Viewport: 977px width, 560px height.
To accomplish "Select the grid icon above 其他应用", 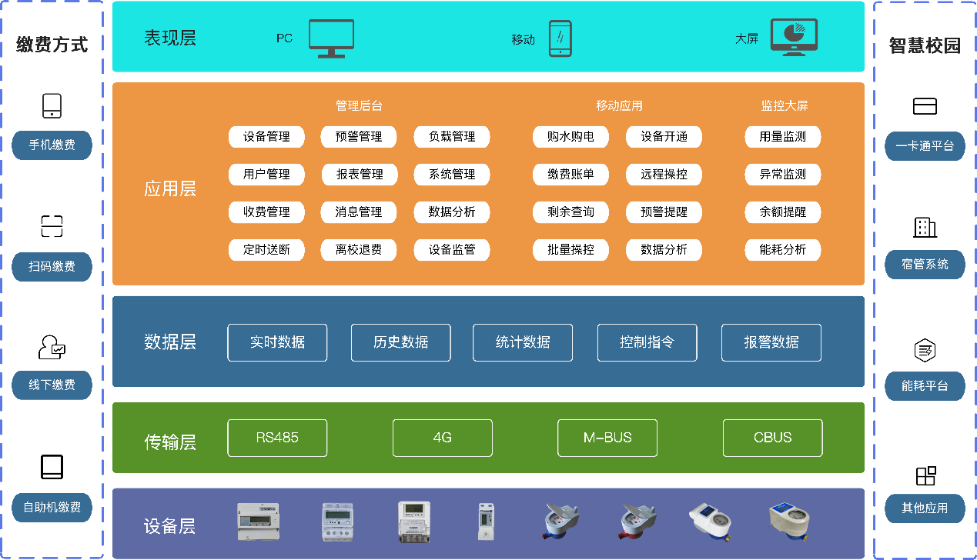I will [925, 475].
